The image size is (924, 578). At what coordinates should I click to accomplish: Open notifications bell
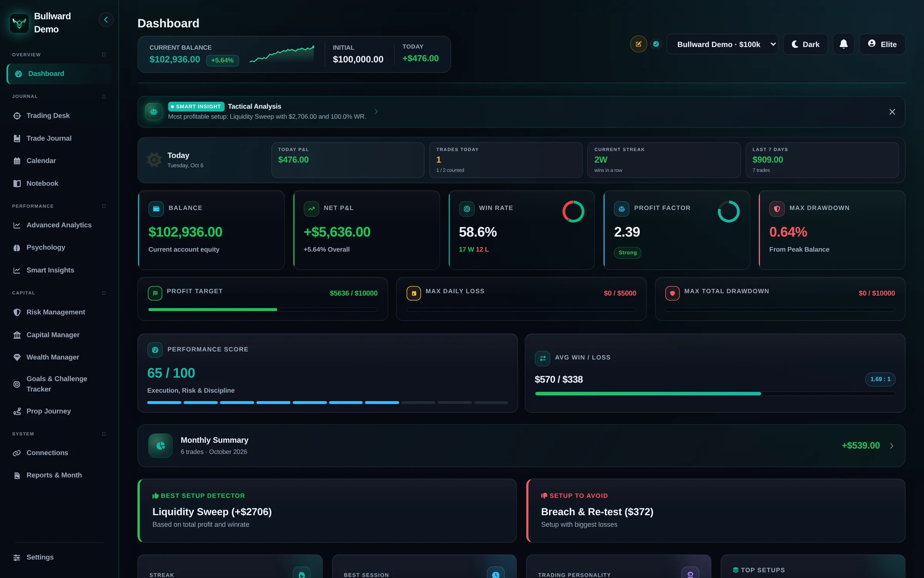844,44
